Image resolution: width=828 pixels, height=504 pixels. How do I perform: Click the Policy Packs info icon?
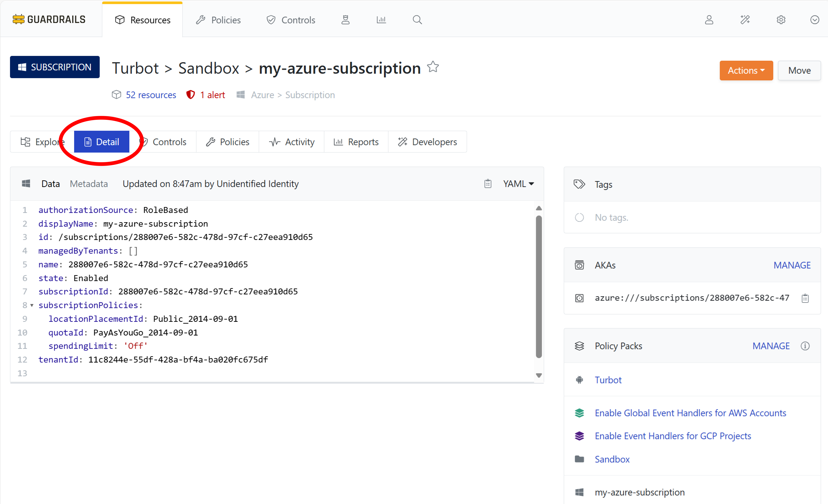[x=805, y=346]
